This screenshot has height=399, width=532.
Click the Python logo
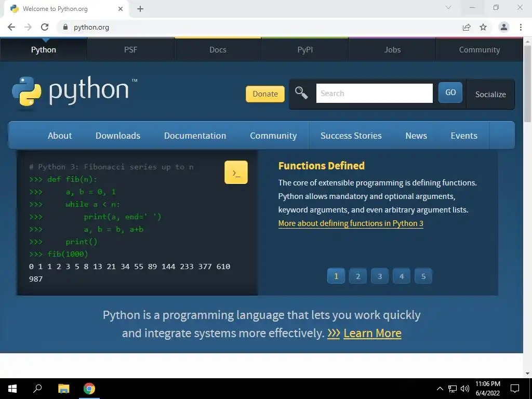coord(74,92)
